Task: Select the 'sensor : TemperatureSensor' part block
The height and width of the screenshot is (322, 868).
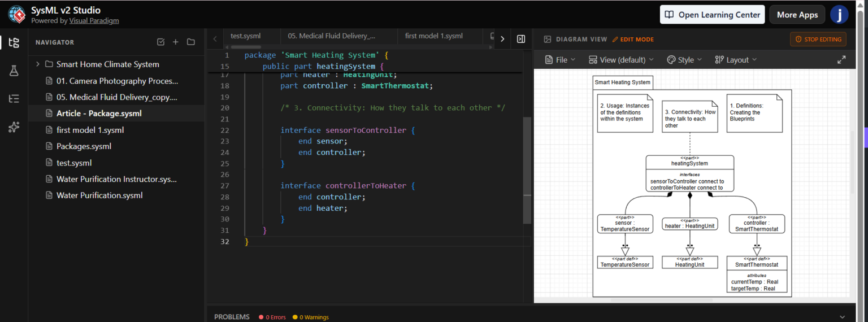Action: click(625, 224)
